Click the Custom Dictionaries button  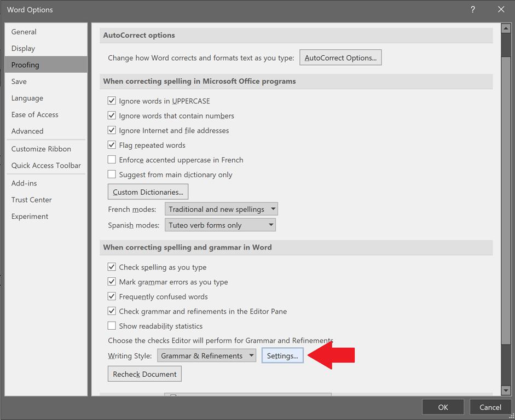(x=148, y=192)
